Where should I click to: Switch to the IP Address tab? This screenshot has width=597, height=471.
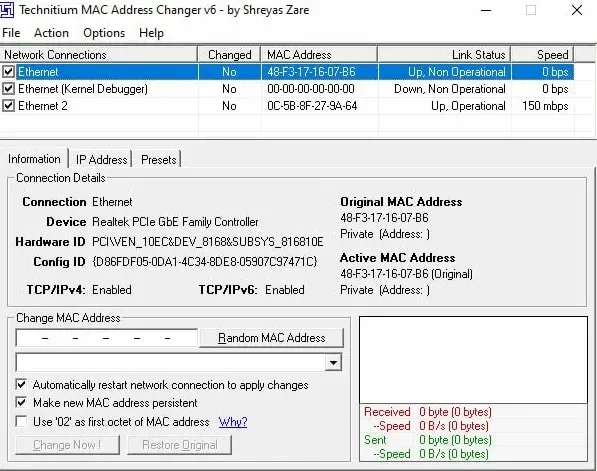click(101, 160)
